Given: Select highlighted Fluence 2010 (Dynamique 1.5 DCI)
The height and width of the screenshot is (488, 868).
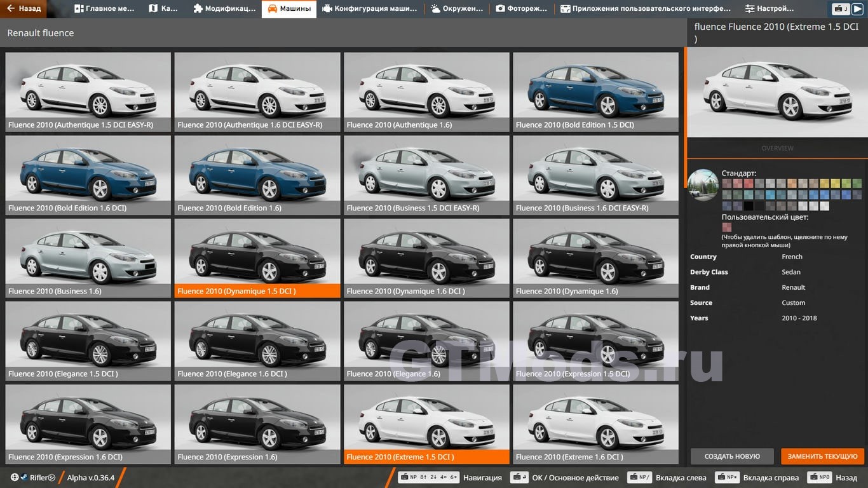Looking at the screenshot, I should (257, 259).
